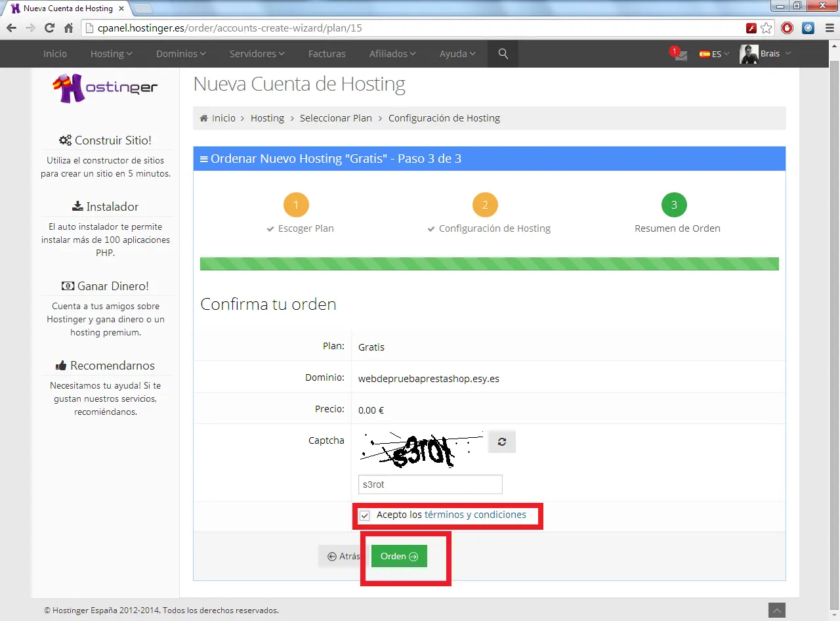840x621 pixels.
Task: Go to browser home page icon
Action: pyautogui.click(x=68, y=28)
